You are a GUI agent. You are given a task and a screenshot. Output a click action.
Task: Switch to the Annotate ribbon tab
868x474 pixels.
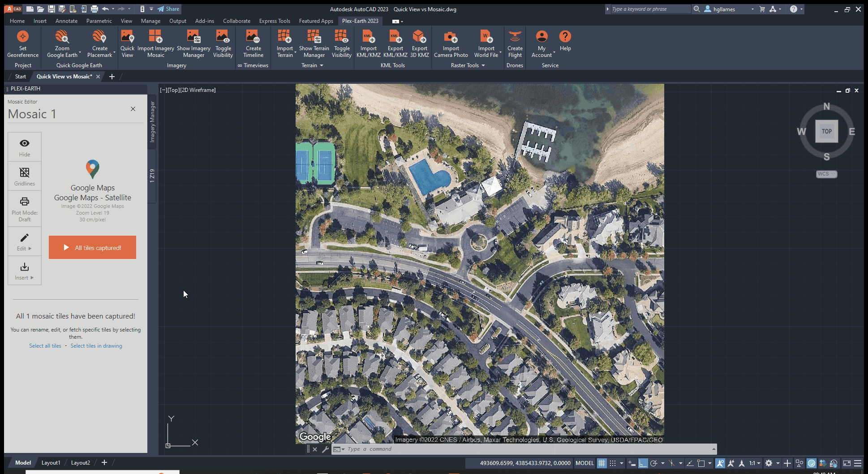66,21
